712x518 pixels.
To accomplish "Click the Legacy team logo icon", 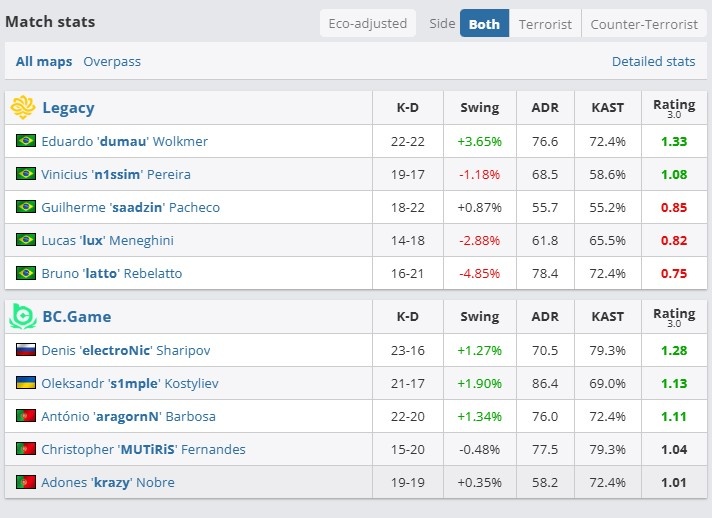I will pyautogui.click(x=24, y=108).
